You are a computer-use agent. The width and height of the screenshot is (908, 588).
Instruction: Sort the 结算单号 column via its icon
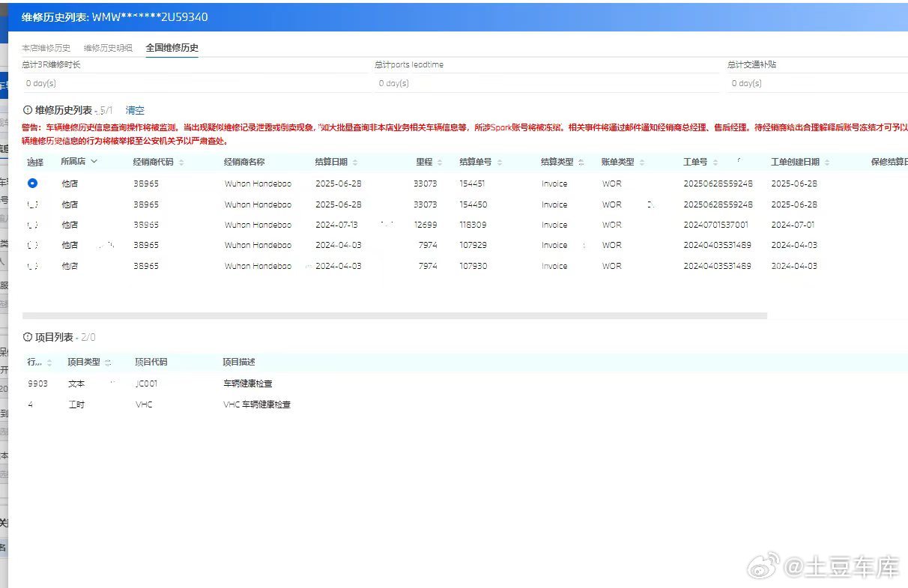tap(500, 163)
